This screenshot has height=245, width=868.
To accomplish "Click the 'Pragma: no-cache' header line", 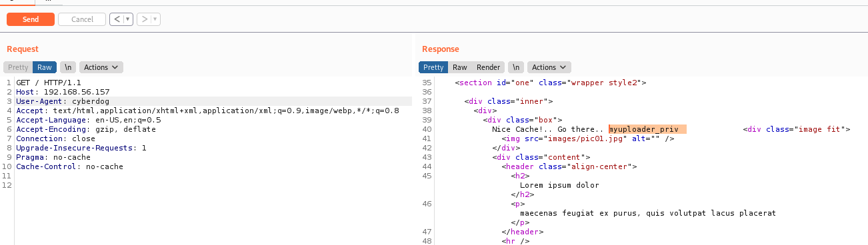I will pos(53,157).
